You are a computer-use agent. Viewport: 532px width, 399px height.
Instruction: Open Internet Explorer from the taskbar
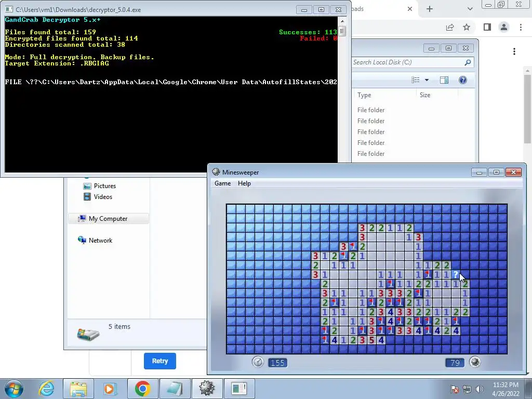pyautogui.click(x=46, y=389)
